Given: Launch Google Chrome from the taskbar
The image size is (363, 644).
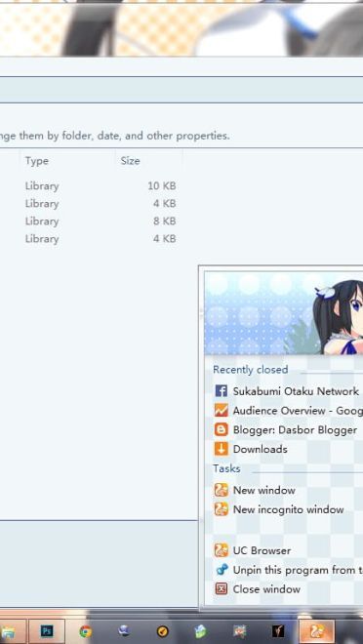Looking at the screenshot, I should click(86, 631).
